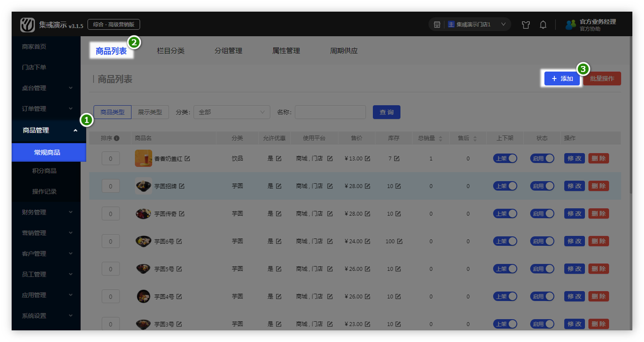
Task: Select the 展示类型 filter button
Action: (150, 112)
